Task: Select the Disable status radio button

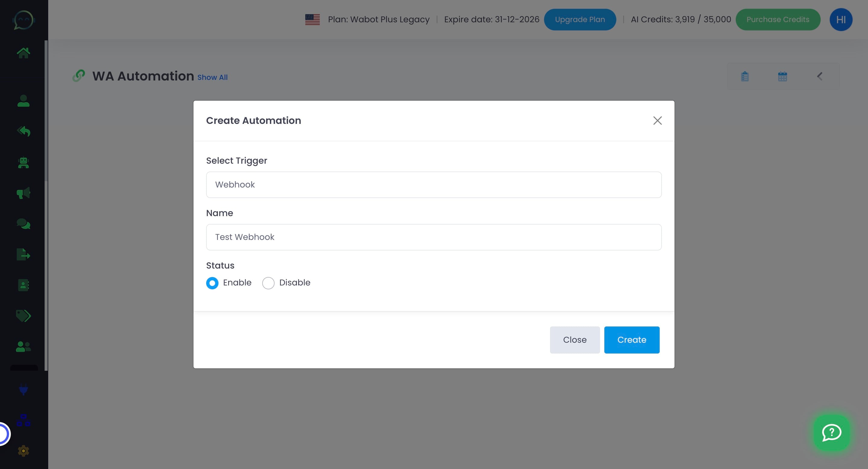Action: [268, 283]
